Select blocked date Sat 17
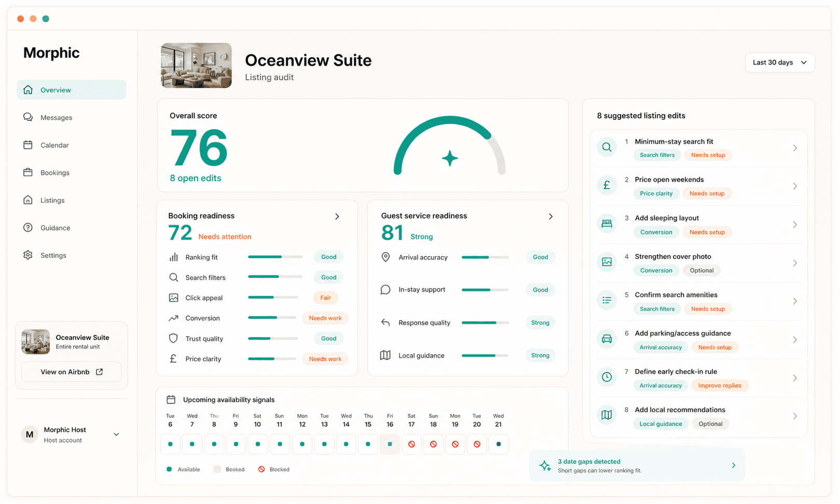The width and height of the screenshot is (840, 504). [411, 444]
